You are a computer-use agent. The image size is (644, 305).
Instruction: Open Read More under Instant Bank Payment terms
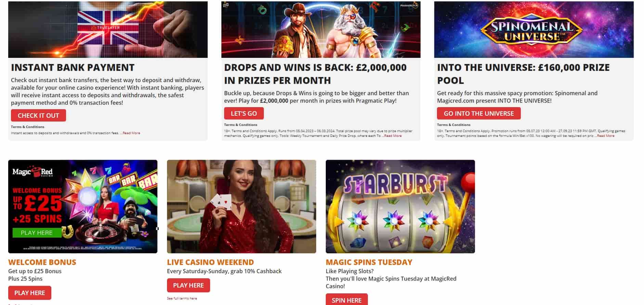point(131,133)
